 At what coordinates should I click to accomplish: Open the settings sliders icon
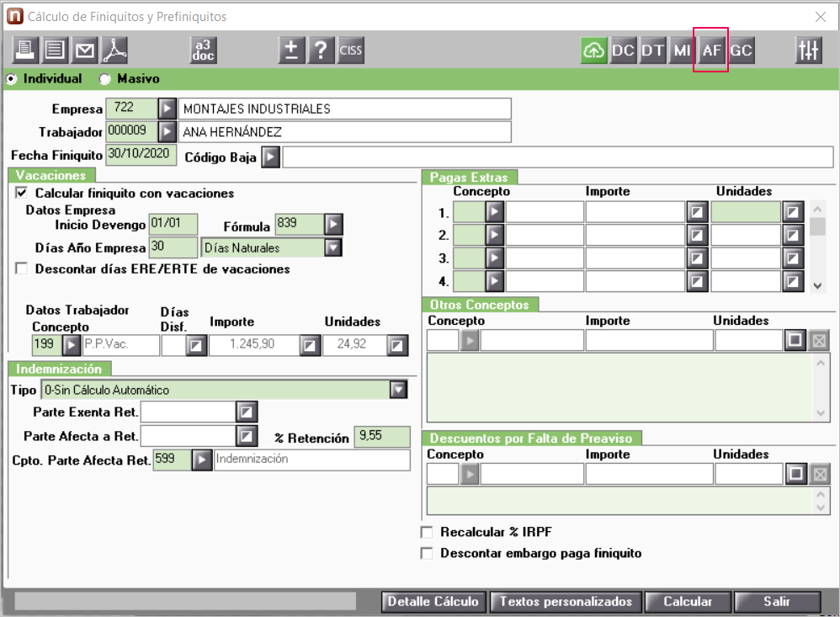click(x=808, y=51)
